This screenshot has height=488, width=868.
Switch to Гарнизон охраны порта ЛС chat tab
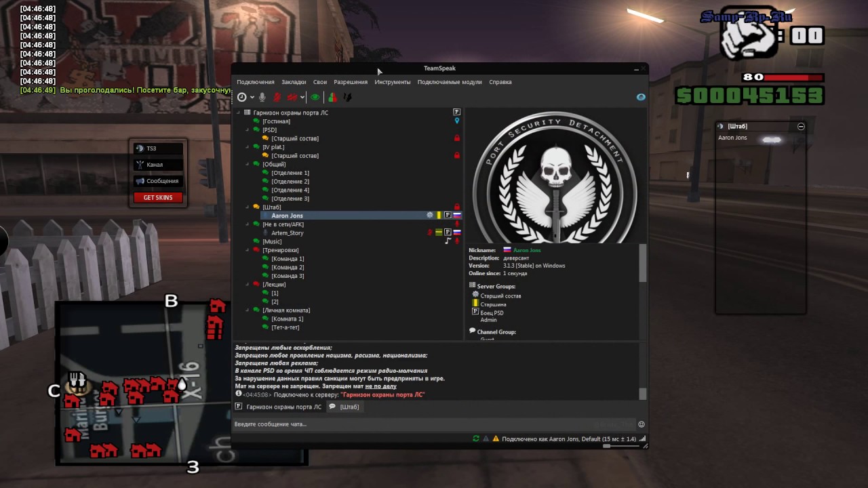278,407
